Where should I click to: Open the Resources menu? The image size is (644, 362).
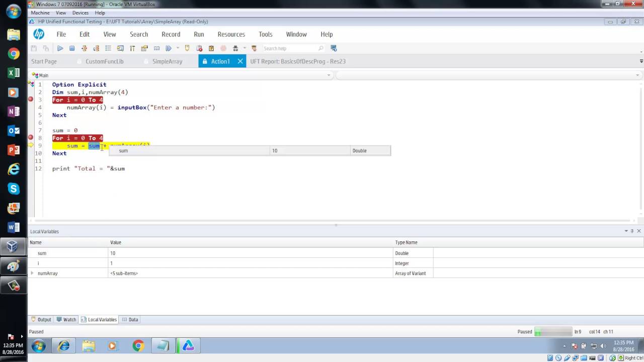click(231, 34)
